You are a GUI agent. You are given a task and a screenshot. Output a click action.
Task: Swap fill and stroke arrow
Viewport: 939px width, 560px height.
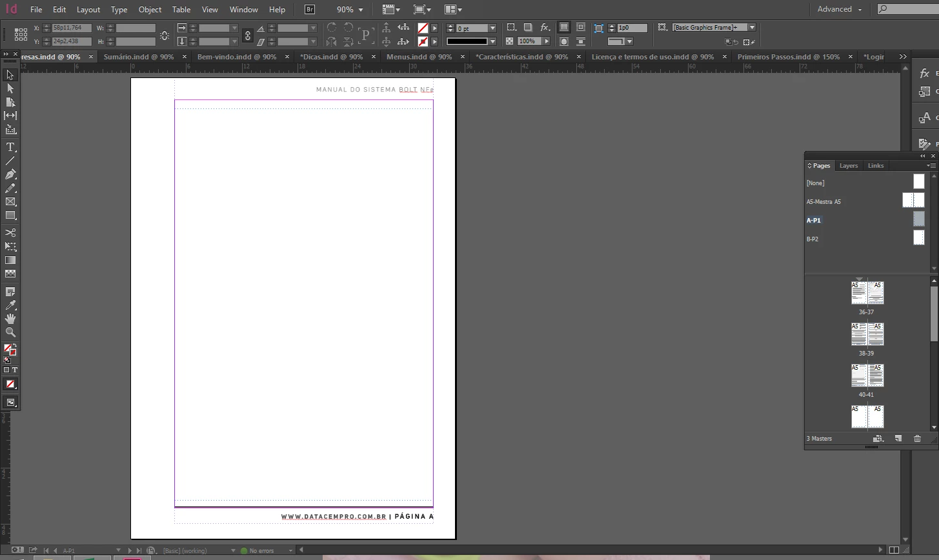pos(14,346)
